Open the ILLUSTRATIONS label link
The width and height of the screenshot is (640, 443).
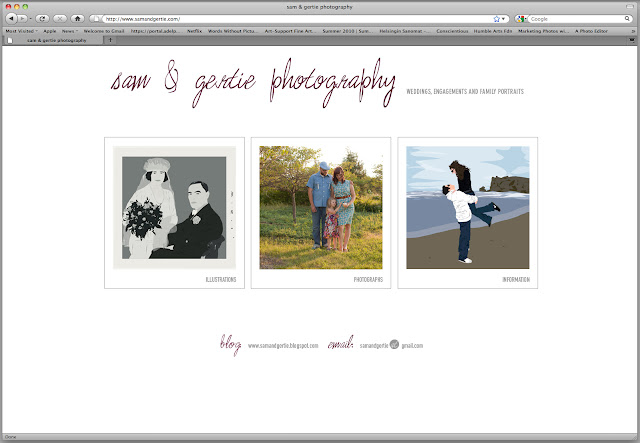(x=221, y=280)
